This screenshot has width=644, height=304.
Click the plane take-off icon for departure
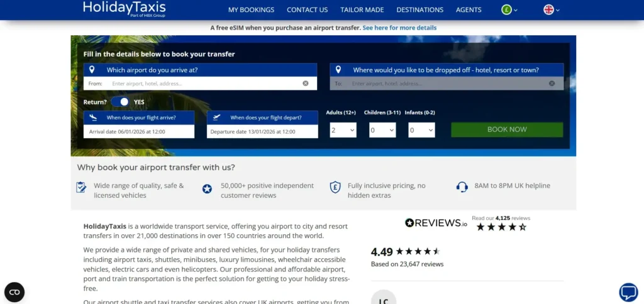point(217,117)
